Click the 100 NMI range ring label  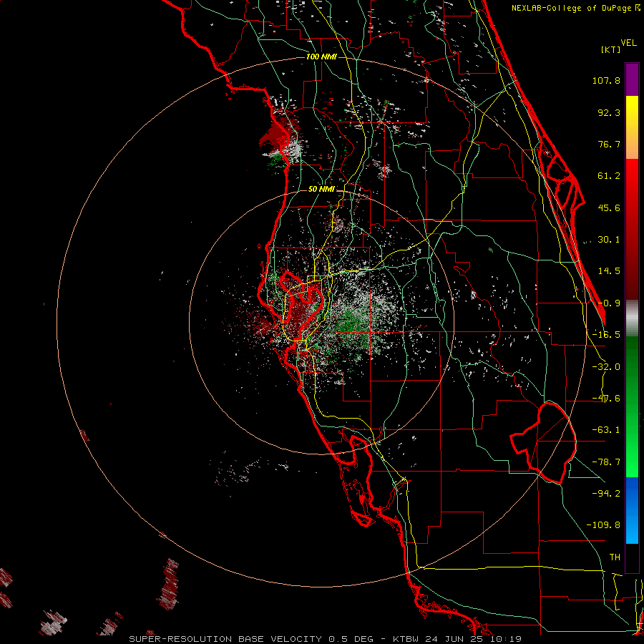(321, 57)
